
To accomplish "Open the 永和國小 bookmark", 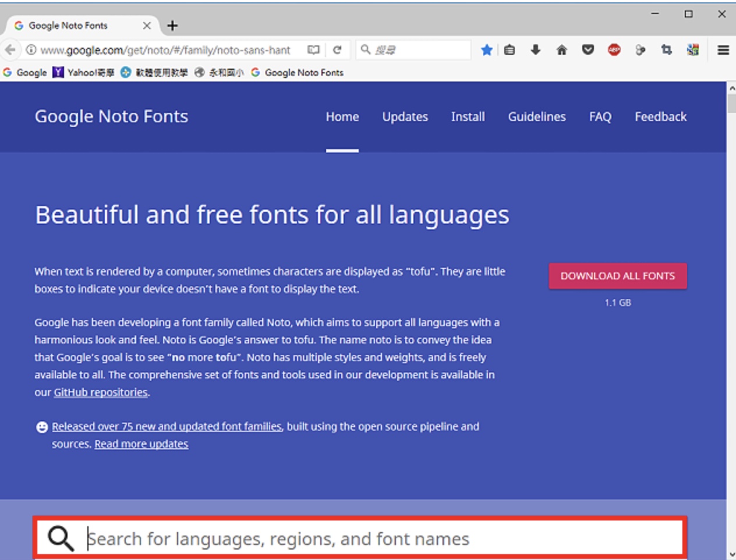I will pyautogui.click(x=219, y=72).
